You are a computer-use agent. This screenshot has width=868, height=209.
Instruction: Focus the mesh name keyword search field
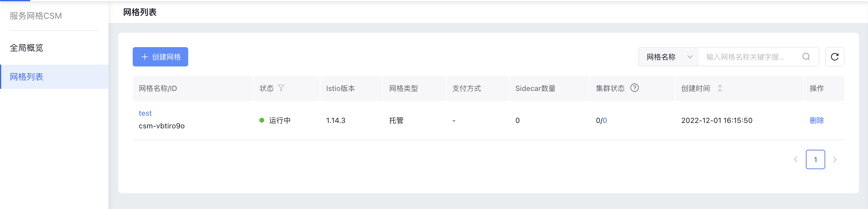[751, 57]
